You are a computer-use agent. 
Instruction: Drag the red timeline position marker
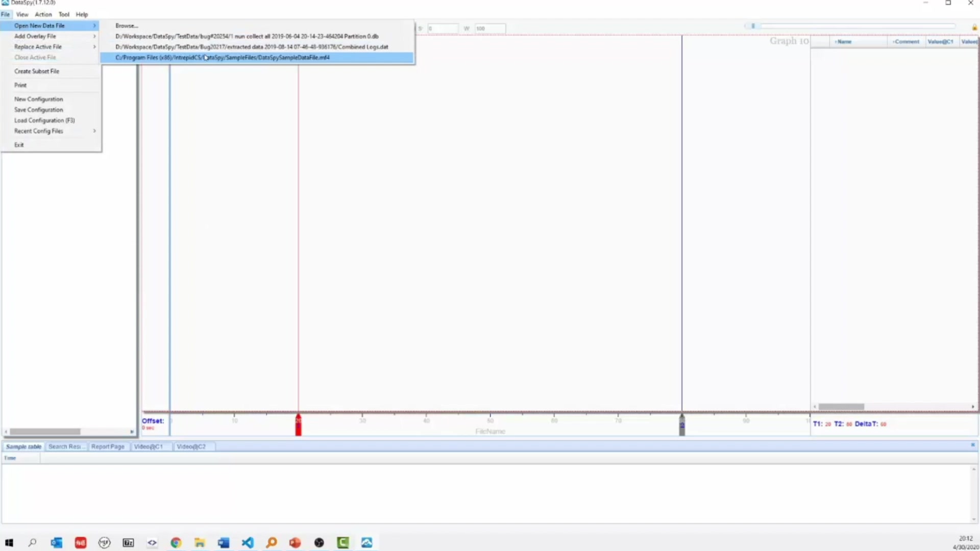tap(299, 424)
